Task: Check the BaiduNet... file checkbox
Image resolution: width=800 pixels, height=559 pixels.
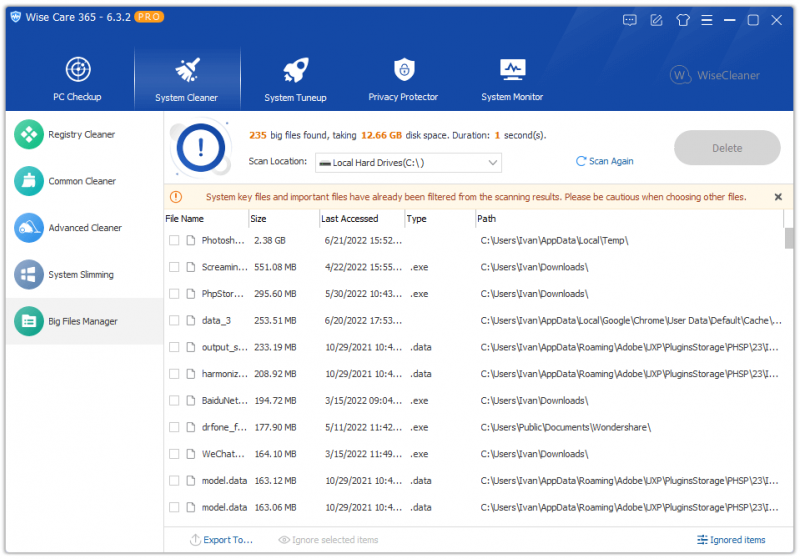Action: click(174, 401)
